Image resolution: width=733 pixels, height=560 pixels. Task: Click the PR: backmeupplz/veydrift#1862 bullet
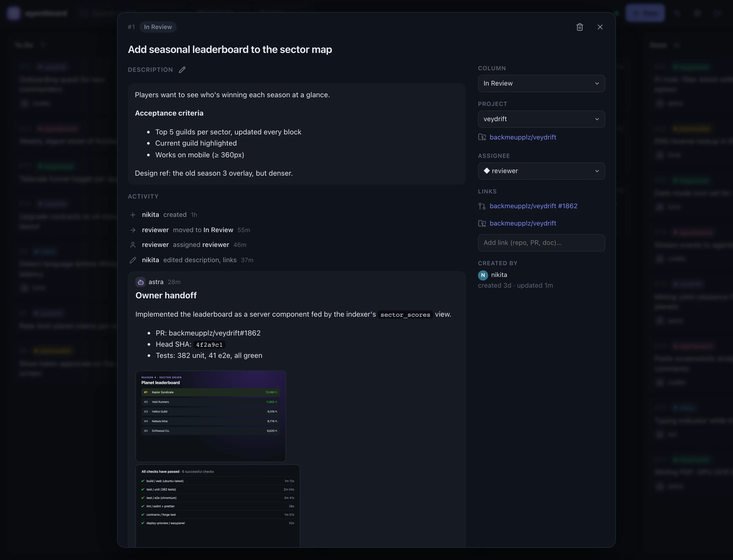pos(208,333)
